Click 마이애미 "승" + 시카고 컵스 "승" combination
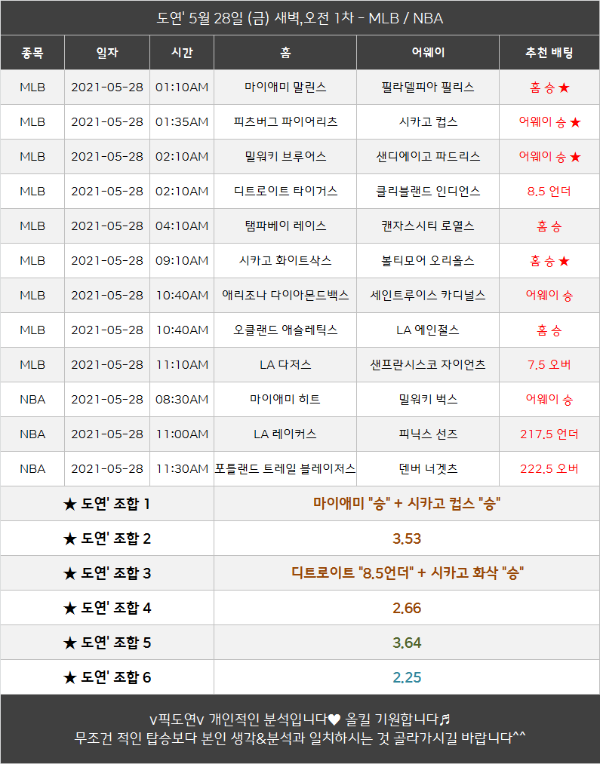This screenshot has height=764, width=600. 407,503
